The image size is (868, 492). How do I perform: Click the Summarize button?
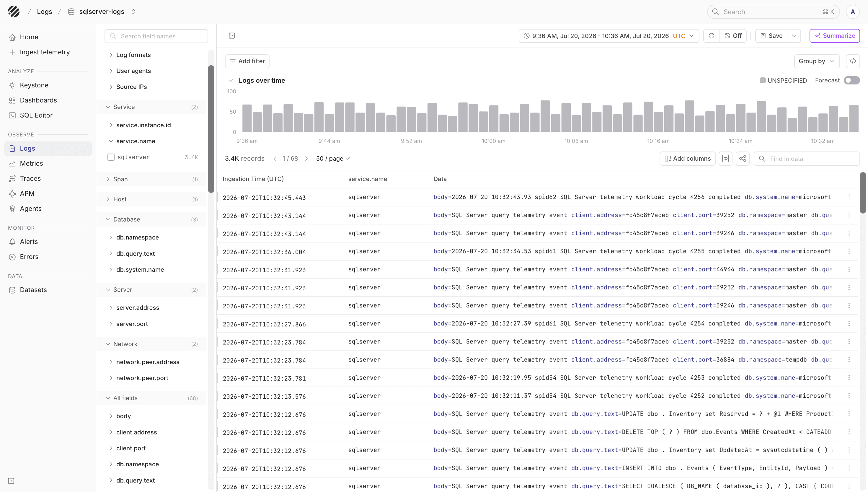point(835,36)
